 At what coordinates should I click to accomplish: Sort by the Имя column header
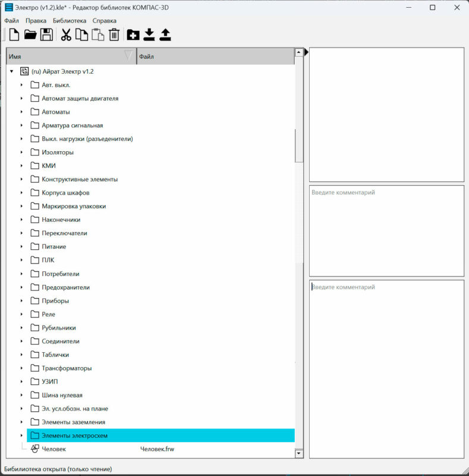(71, 56)
